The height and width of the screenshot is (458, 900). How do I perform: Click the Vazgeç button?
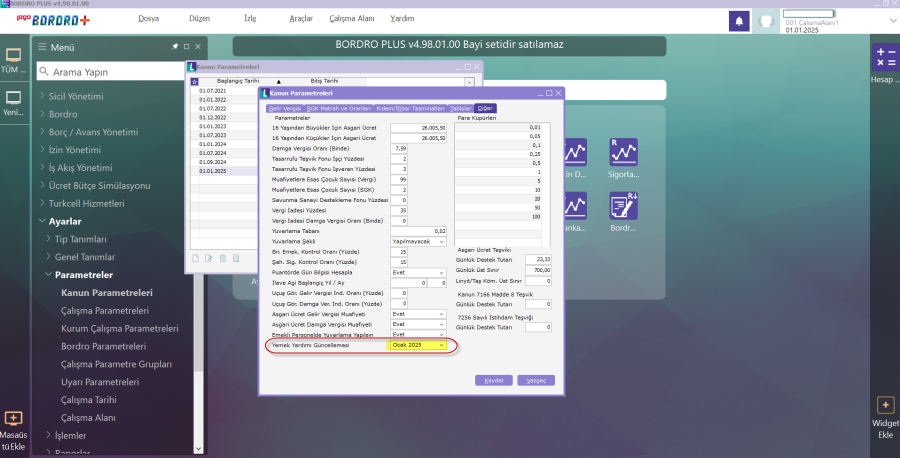coord(536,381)
